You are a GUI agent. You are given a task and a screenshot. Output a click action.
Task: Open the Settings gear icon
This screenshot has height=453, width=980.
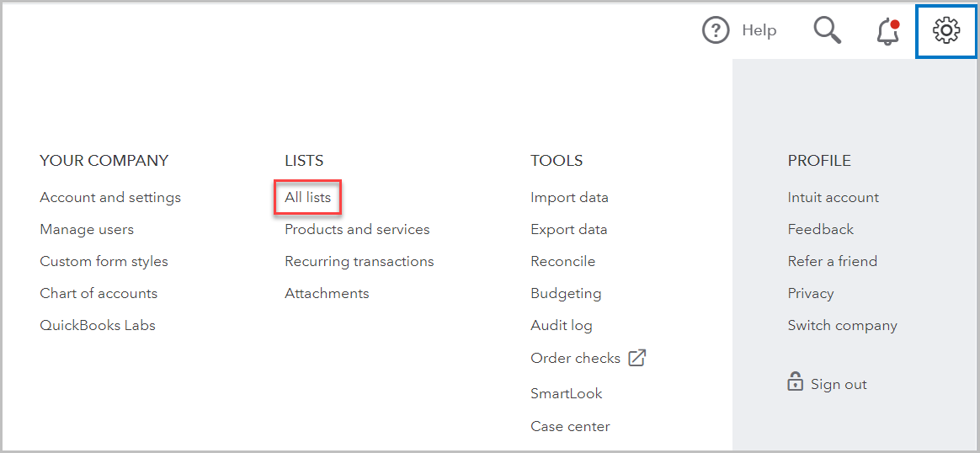(x=946, y=30)
